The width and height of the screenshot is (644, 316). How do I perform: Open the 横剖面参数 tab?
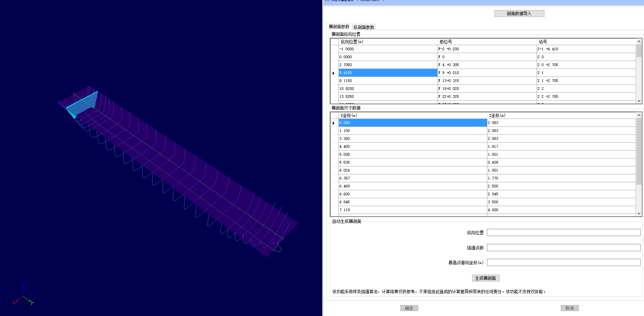[339, 27]
